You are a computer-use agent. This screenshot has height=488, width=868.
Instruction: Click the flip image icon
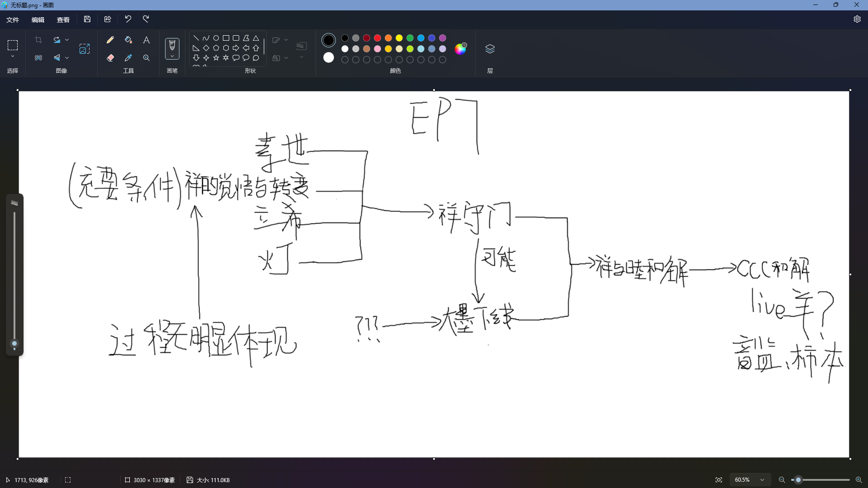pos(57,58)
